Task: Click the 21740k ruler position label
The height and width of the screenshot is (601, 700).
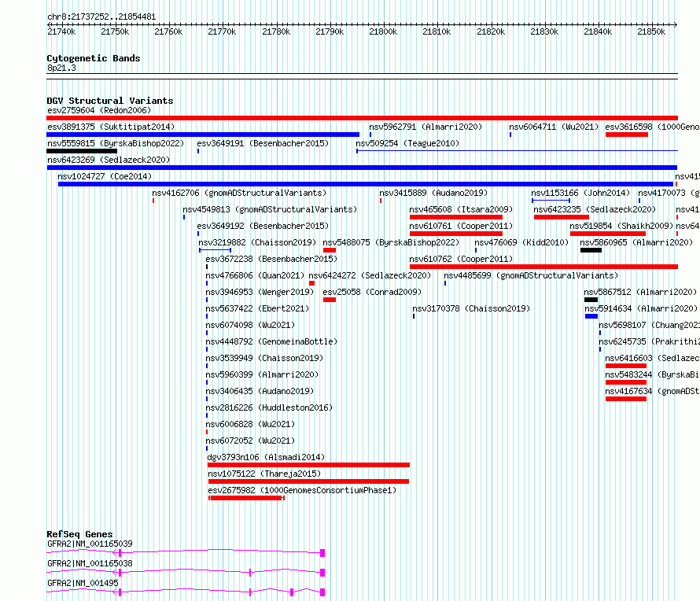Action: [x=61, y=31]
